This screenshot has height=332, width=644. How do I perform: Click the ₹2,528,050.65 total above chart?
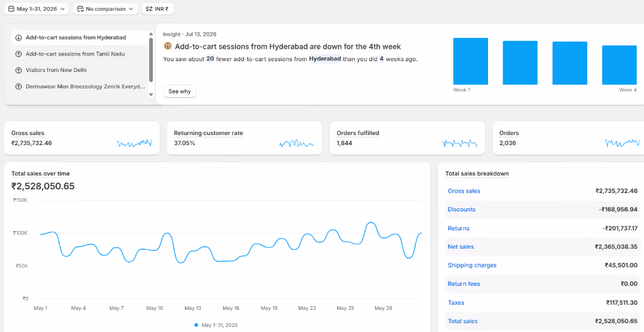coord(43,186)
